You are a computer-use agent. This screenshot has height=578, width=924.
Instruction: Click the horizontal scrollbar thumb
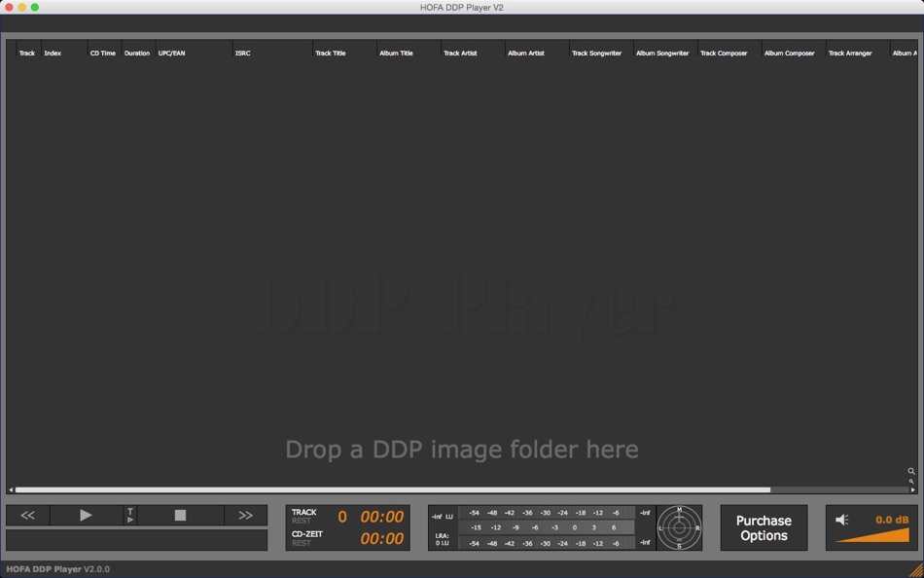coord(393,490)
